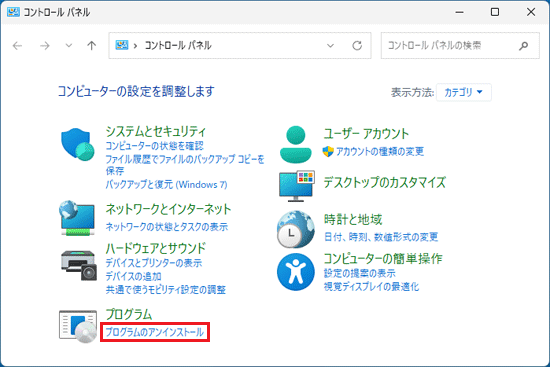
Task: Click the コントロール パネルの検索 search field
Action: 460,46
